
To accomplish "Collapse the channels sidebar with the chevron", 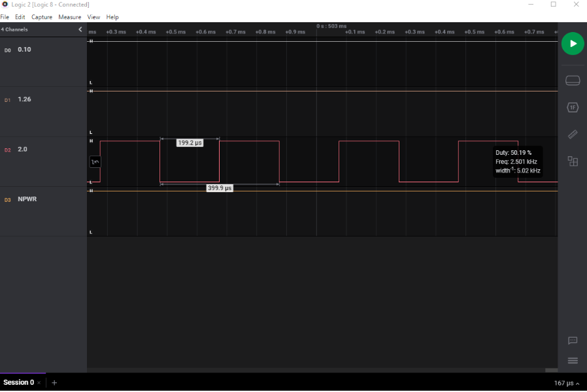I will tap(80, 29).
